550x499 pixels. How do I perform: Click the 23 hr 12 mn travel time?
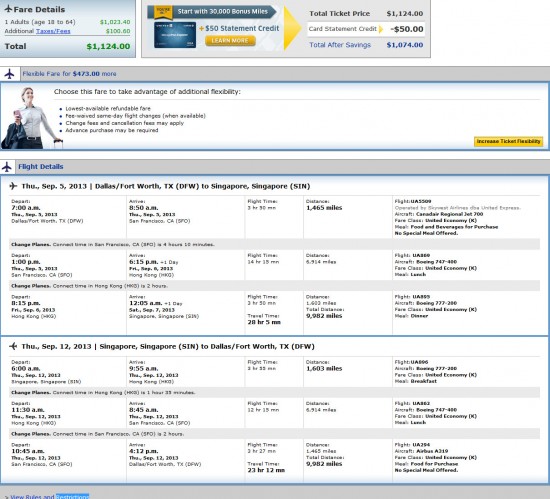pos(266,470)
